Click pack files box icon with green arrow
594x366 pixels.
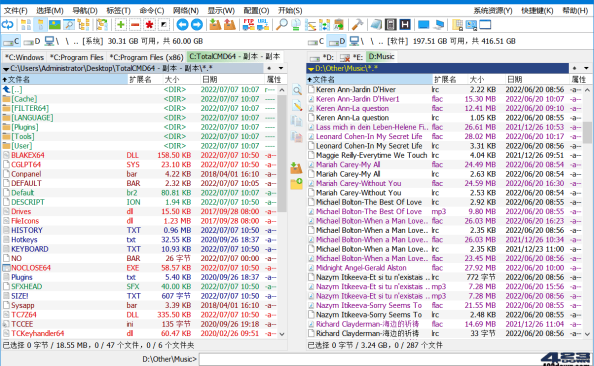coord(215,25)
